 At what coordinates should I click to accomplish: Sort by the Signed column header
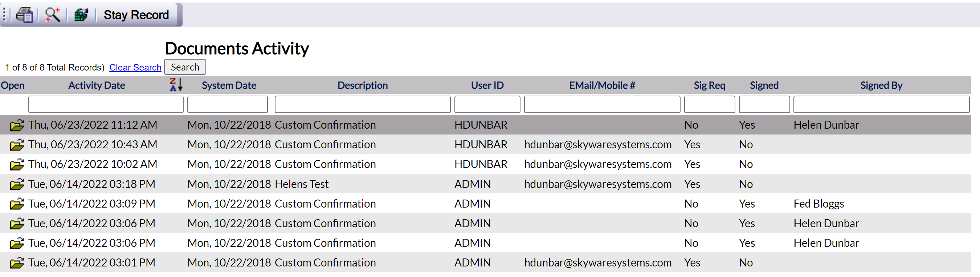coord(764,85)
